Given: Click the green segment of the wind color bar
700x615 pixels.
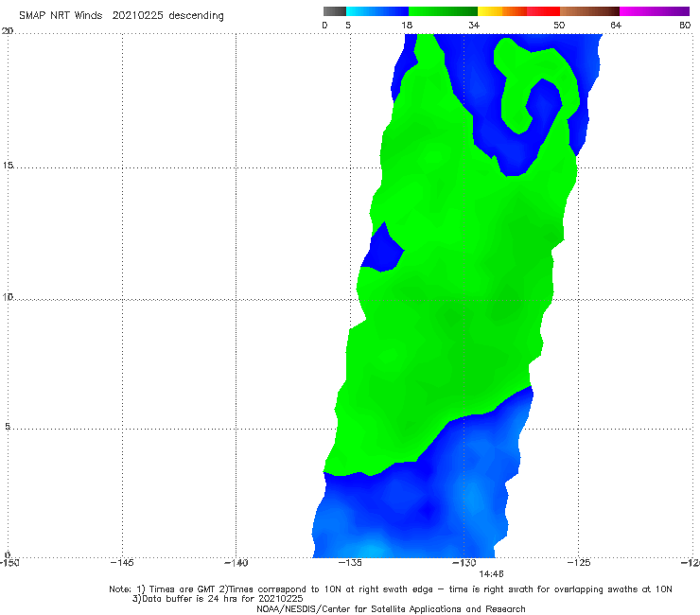Looking at the screenshot, I should pyautogui.click(x=443, y=11).
